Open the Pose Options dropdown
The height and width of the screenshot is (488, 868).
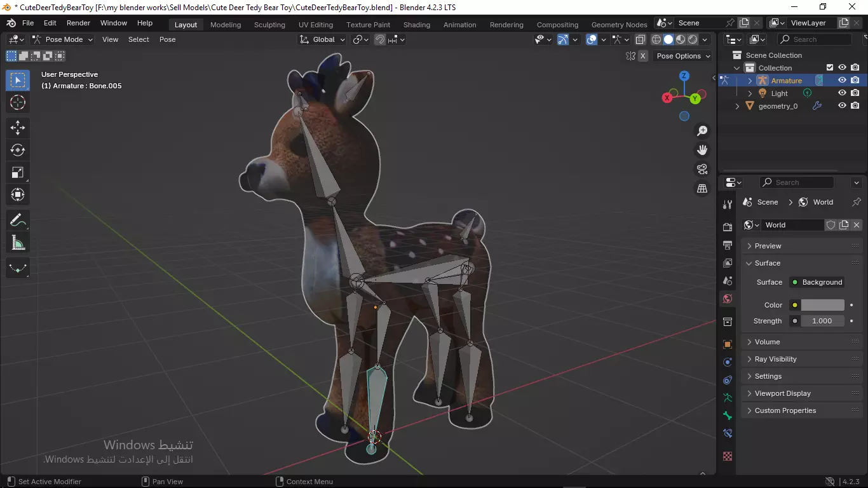682,56
